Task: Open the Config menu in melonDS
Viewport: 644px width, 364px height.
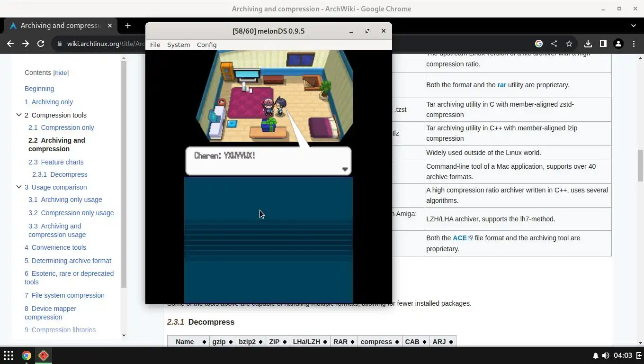Action: tap(206, 45)
